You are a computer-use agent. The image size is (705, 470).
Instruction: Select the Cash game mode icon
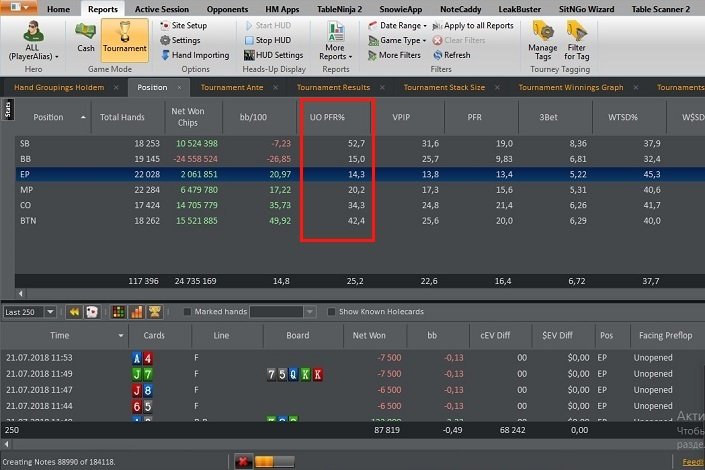coord(85,36)
